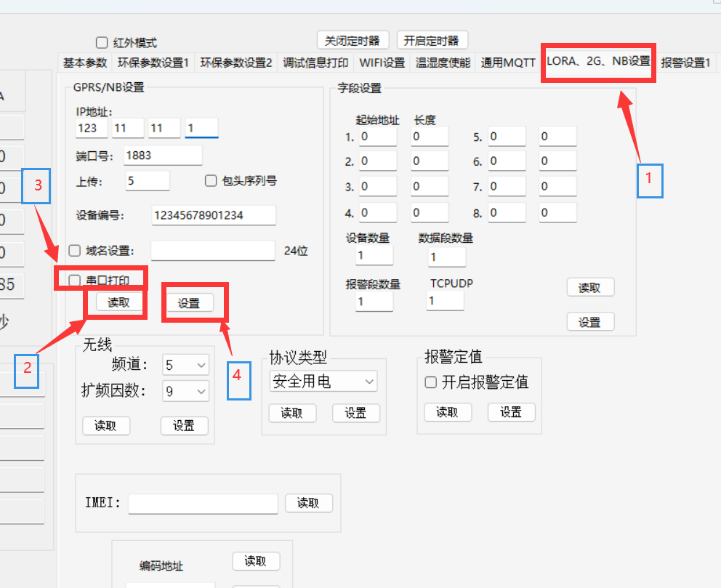Check the 开启报警定值 option
This screenshot has height=588, width=721.
click(x=431, y=382)
